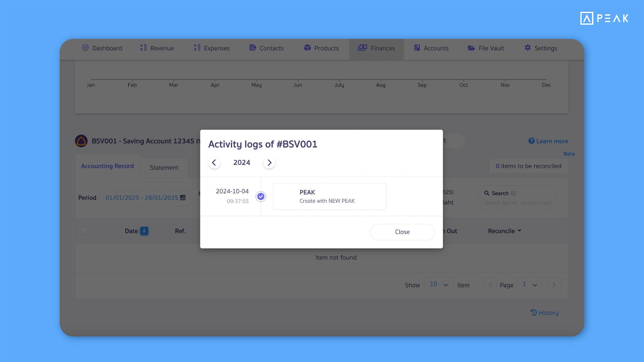Click '0 items to be reconciled' button

pos(528,166)
